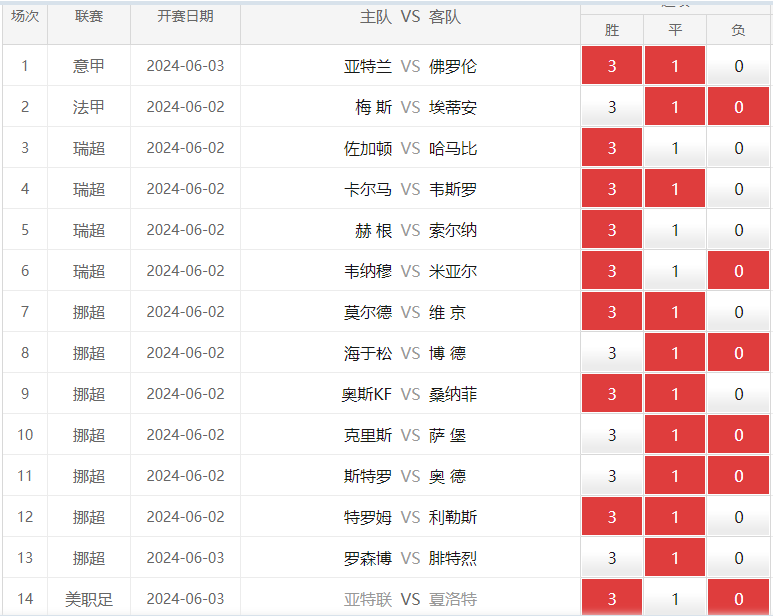Viewport: 773px width, 616px height.
Task: Toggle 胜 (3) for match 1 亚特兰 vs 佛罗伦
Action: (612, 66)
